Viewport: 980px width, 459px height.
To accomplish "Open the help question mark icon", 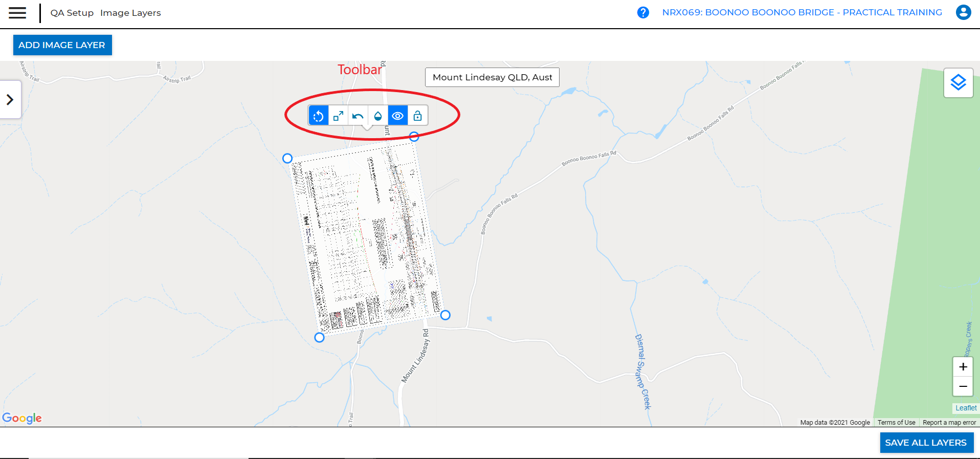I will point(643,12).
